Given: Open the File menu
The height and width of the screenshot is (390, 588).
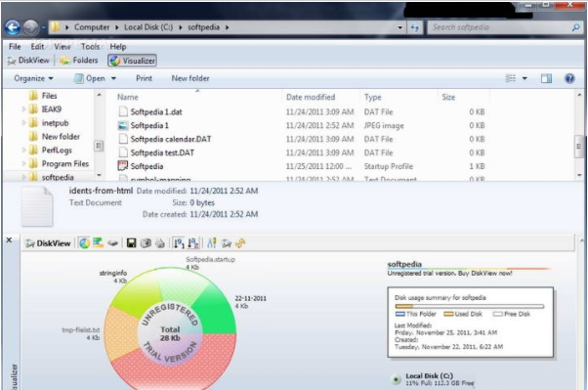Looking at the screenshot, I should 15,47.
